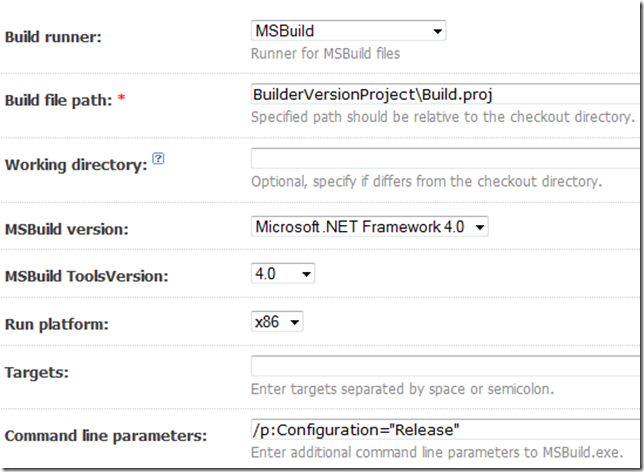Click the Command line parameters field
This screenshot has width=644, height=472.
(446, 430)
